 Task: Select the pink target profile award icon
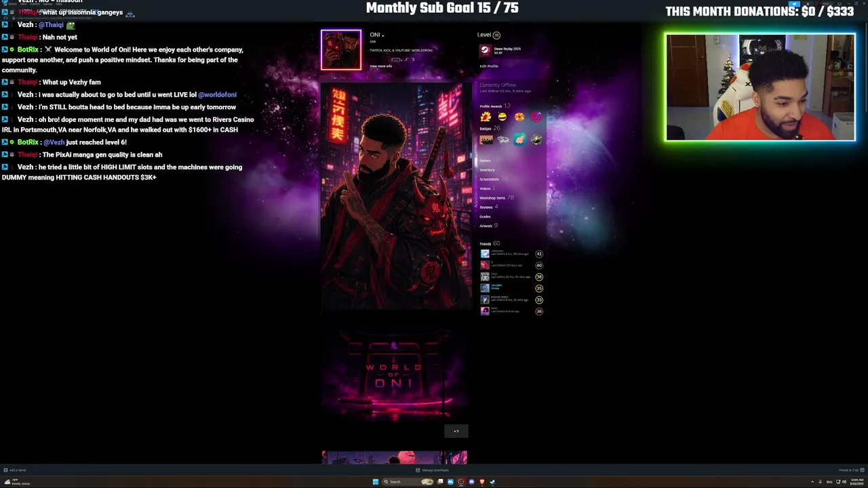[536, 117]
